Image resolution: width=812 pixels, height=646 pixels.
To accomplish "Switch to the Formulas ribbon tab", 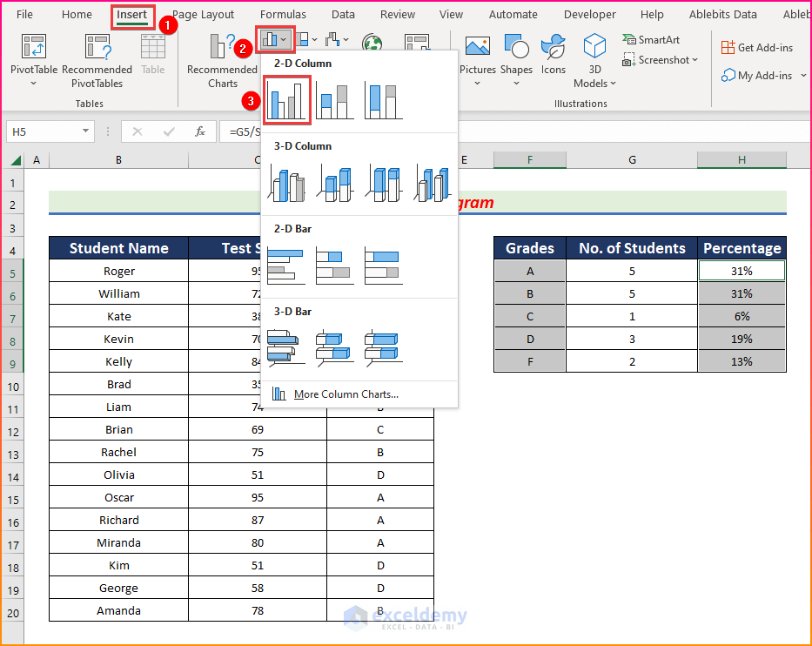I will tap(283, 14).
